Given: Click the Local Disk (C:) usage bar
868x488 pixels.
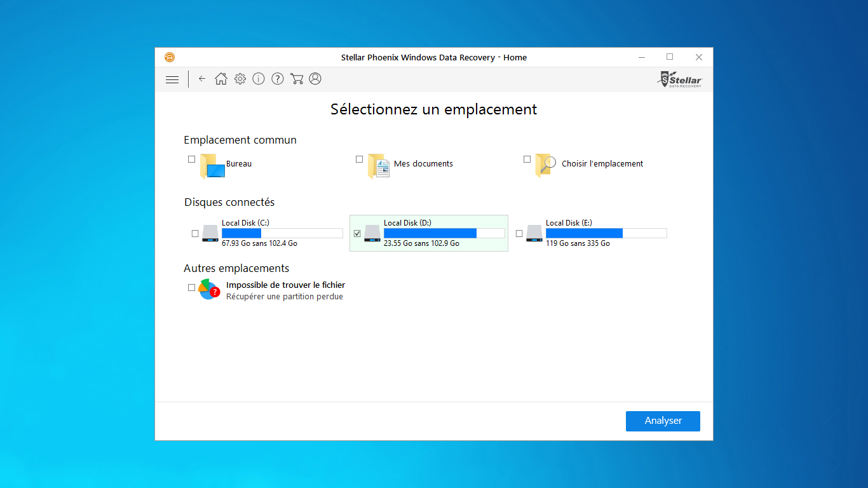Looking at the screenshot, I should [x=282, y=233].
